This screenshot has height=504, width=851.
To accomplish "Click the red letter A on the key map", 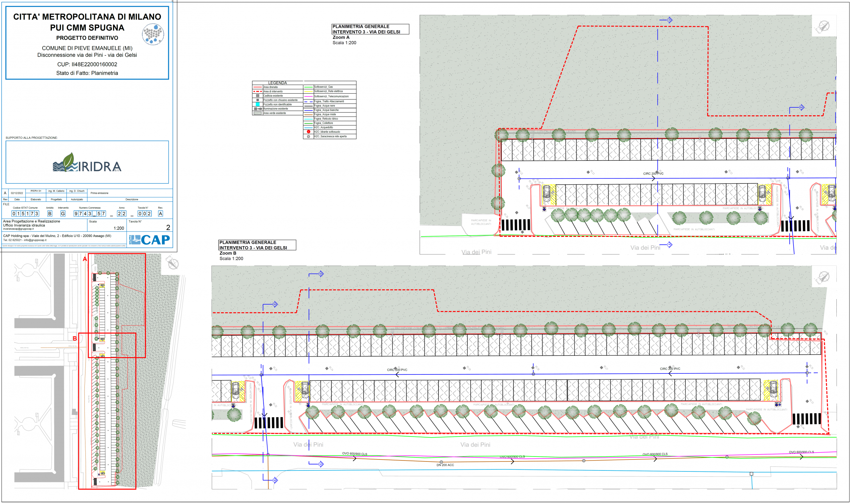I will click(85, 259).
